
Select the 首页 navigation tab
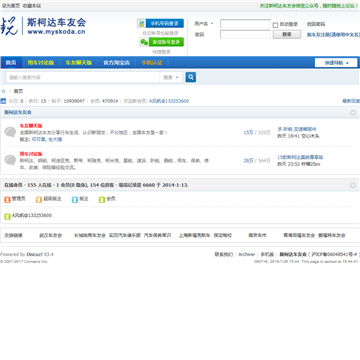[x=11, y=63]
